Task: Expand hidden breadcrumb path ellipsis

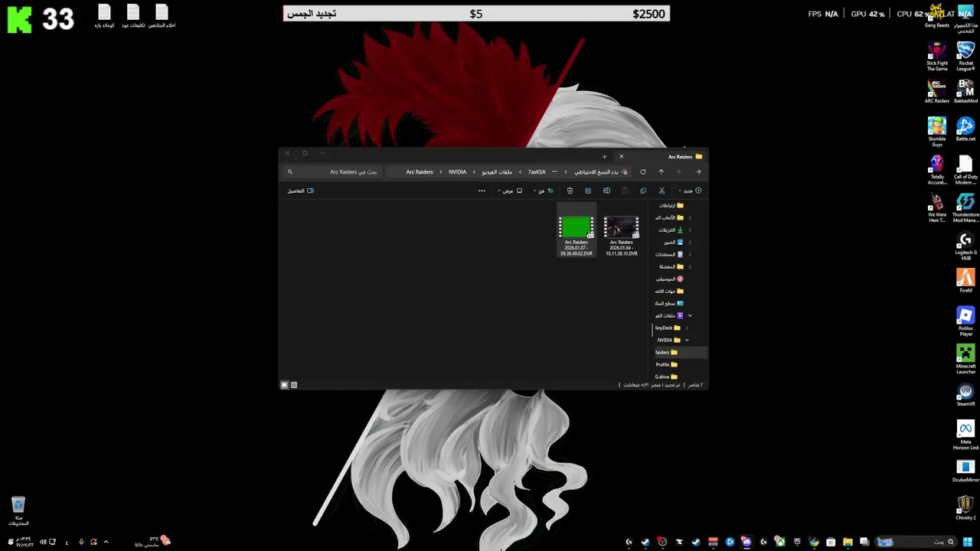Action: coord(554,172)
